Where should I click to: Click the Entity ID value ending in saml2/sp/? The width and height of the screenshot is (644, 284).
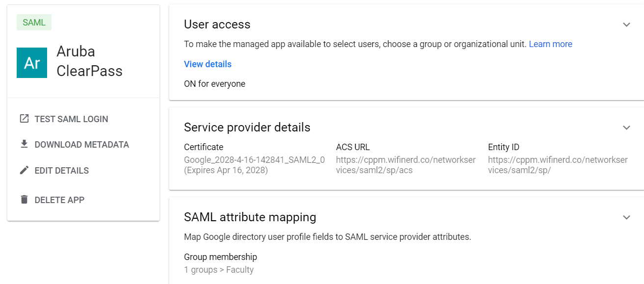point(558,165)
